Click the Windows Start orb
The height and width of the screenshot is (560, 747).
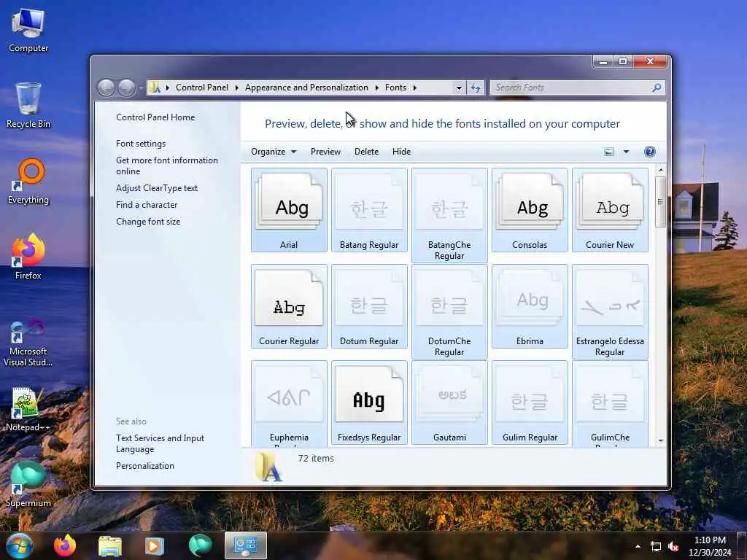[19, 545]
